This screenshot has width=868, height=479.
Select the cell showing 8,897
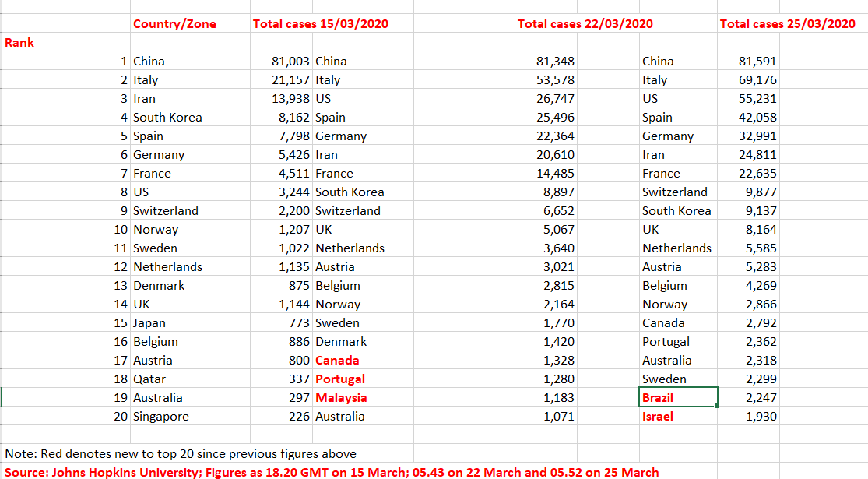(546, 192)
